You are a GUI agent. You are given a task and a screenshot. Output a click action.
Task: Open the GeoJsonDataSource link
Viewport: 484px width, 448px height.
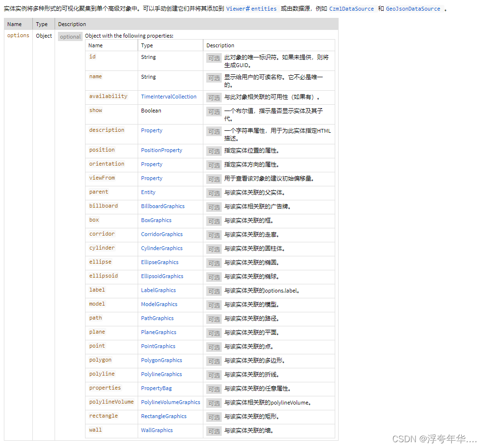[x=413, y=9]
